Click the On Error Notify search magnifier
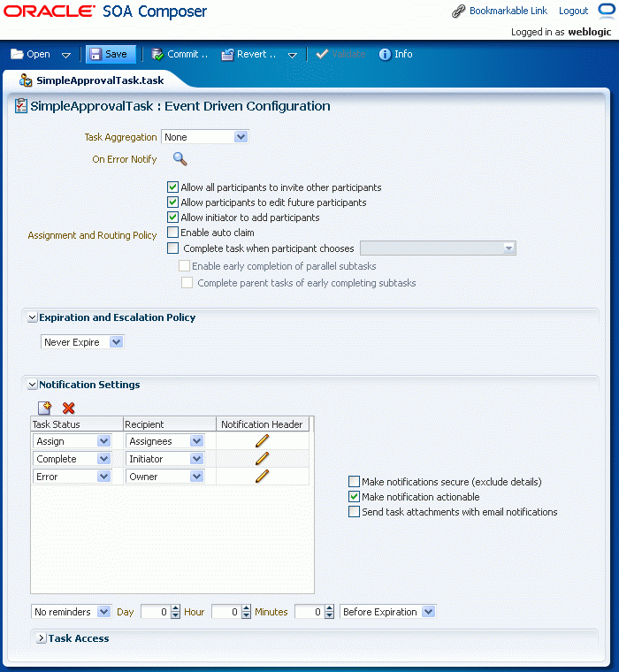 pos(180,159)
